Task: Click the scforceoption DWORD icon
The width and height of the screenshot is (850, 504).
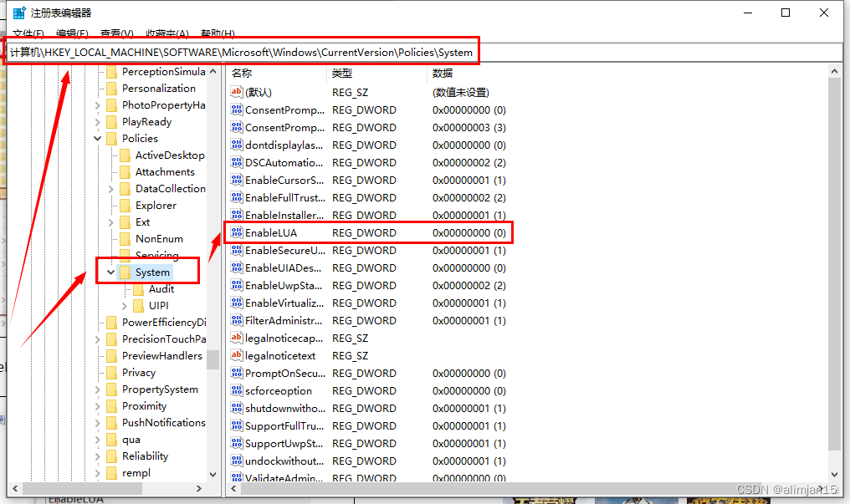Action: tap(237, 390)
